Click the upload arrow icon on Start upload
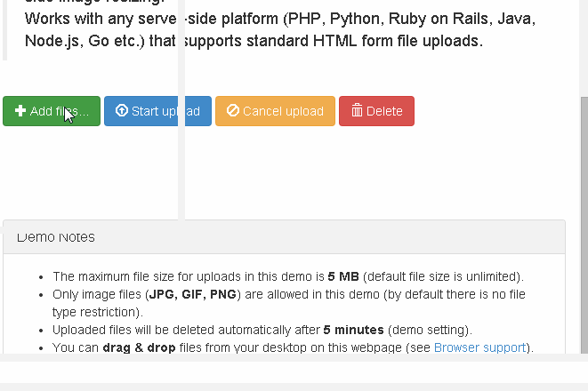Image resolution: width=588 pixels, height=391 pixels. [122, 110]
